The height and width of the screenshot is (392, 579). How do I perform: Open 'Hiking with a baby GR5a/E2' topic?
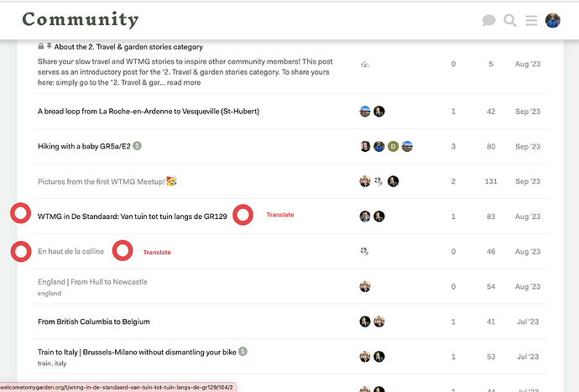pos(84,146)
